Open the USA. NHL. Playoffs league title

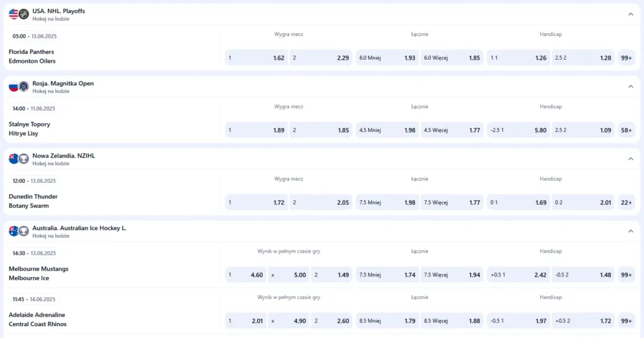[x=58, y=11]
